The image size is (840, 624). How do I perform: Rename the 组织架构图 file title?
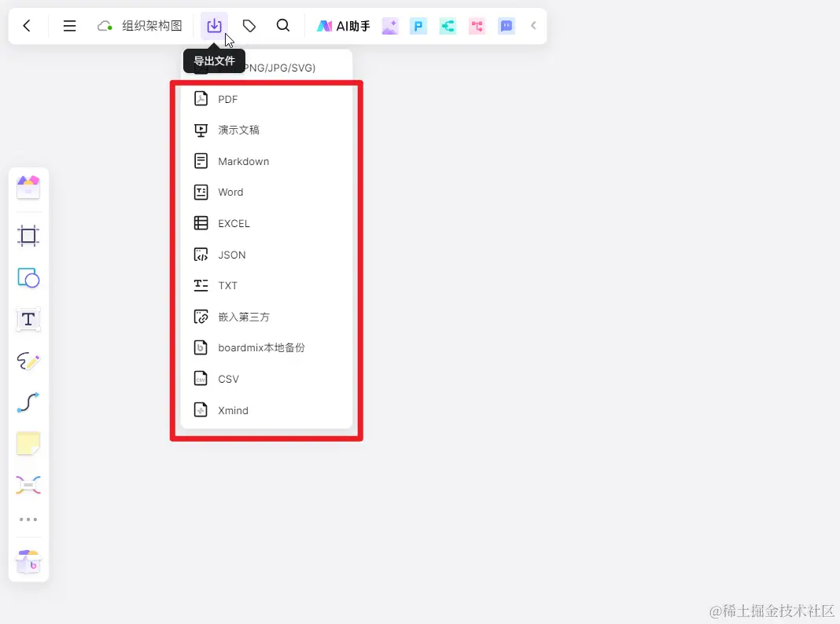coord(152,26)
